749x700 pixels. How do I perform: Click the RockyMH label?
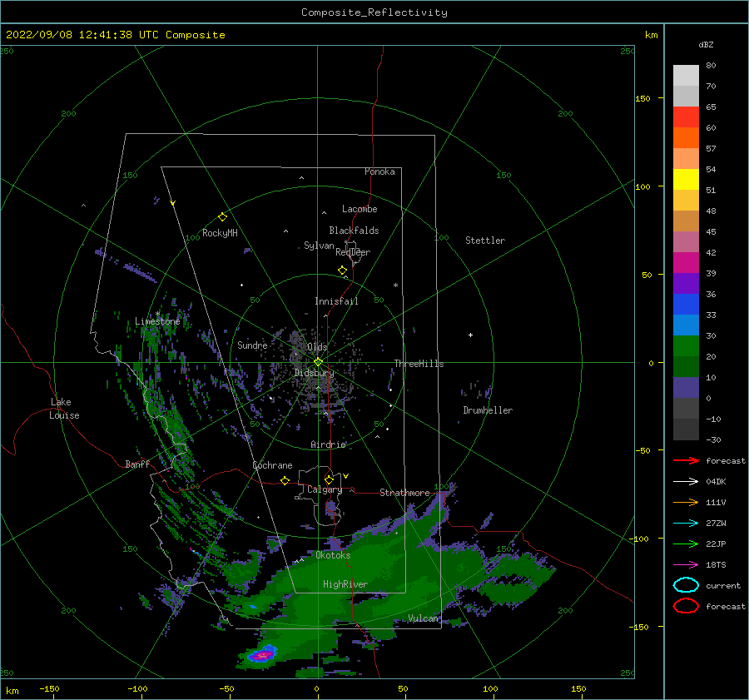point(220,233)
